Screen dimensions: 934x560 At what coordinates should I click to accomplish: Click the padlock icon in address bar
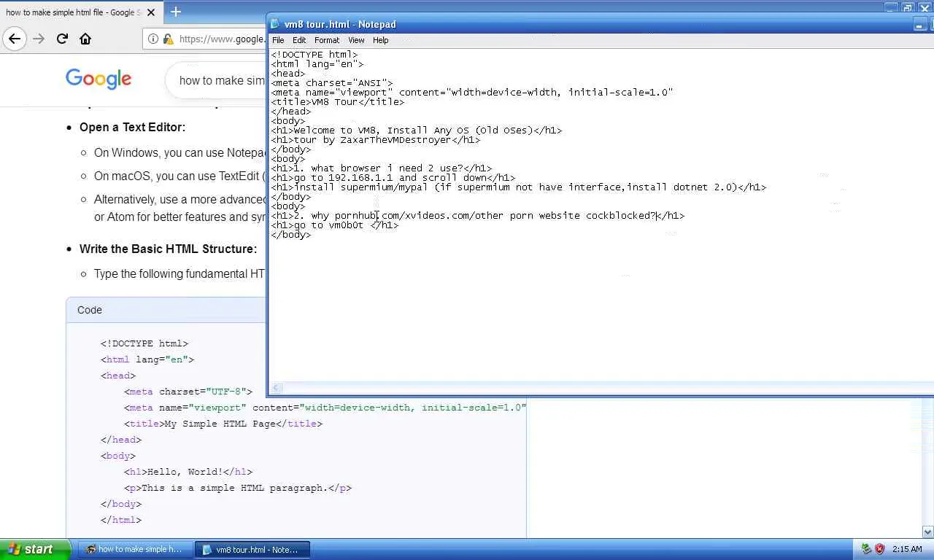[168, 39]
